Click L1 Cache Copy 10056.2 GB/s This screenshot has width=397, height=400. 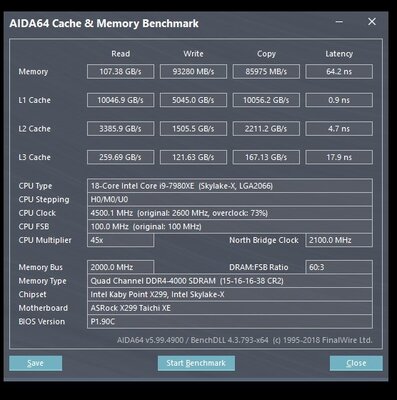266,100
